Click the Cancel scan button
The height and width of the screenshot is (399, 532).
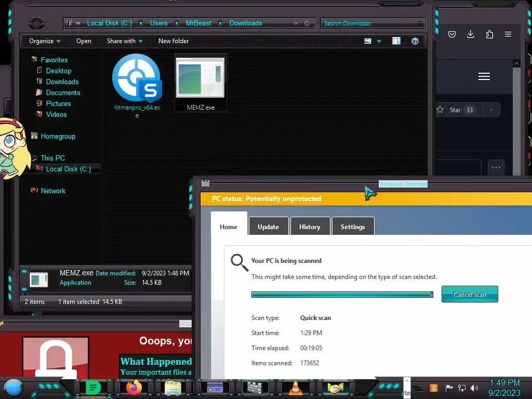[x=470, y=294]
